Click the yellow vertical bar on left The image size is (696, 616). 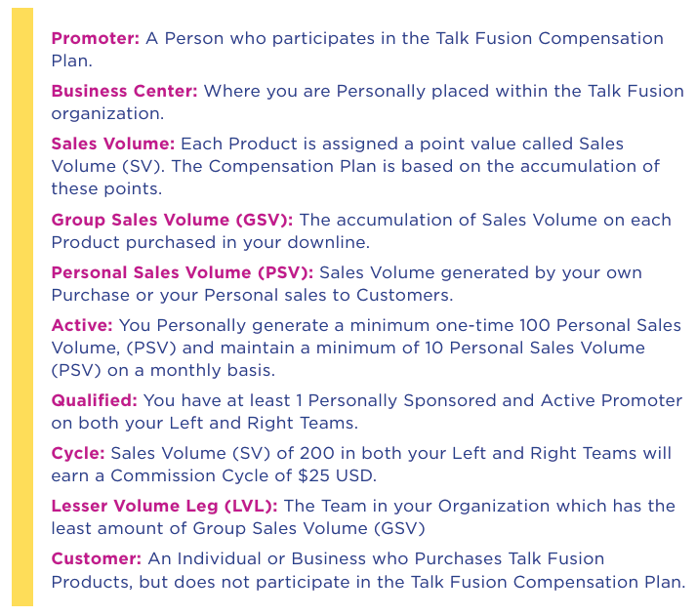tap(21, 308)
